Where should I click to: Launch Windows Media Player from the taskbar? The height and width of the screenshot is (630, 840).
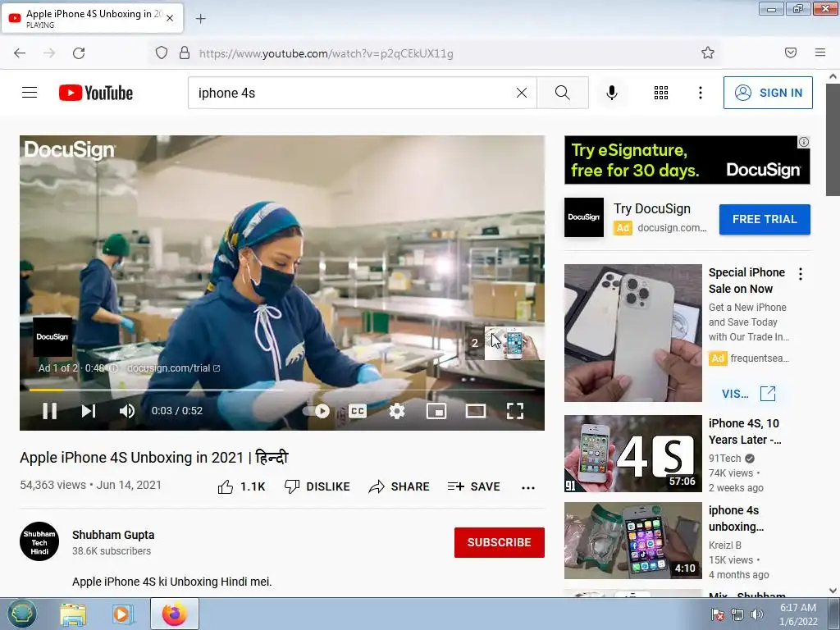[122, 614]
